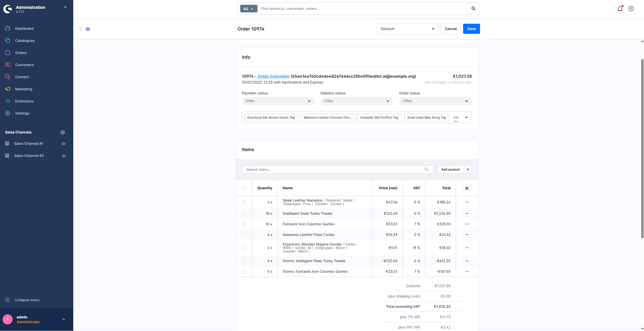Expand the Payment status dropdown
This screenshot has width=644, height=331.
click(x=278, y=101)
